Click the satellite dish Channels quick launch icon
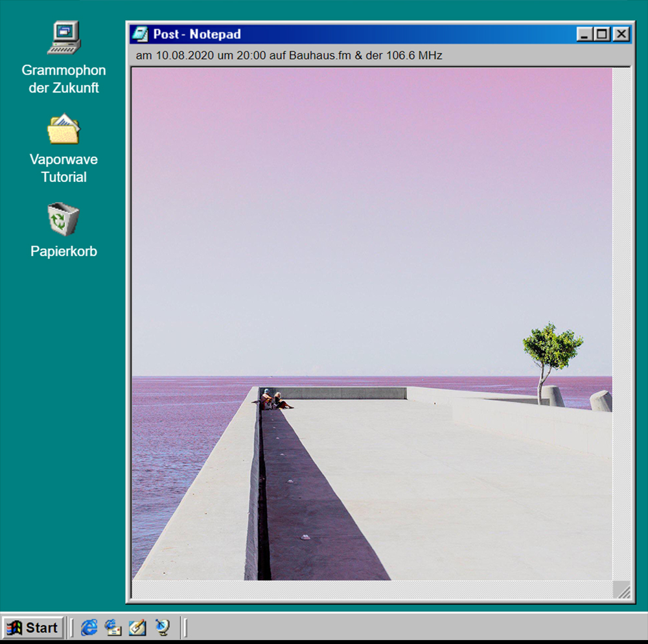 coord(162,627)
